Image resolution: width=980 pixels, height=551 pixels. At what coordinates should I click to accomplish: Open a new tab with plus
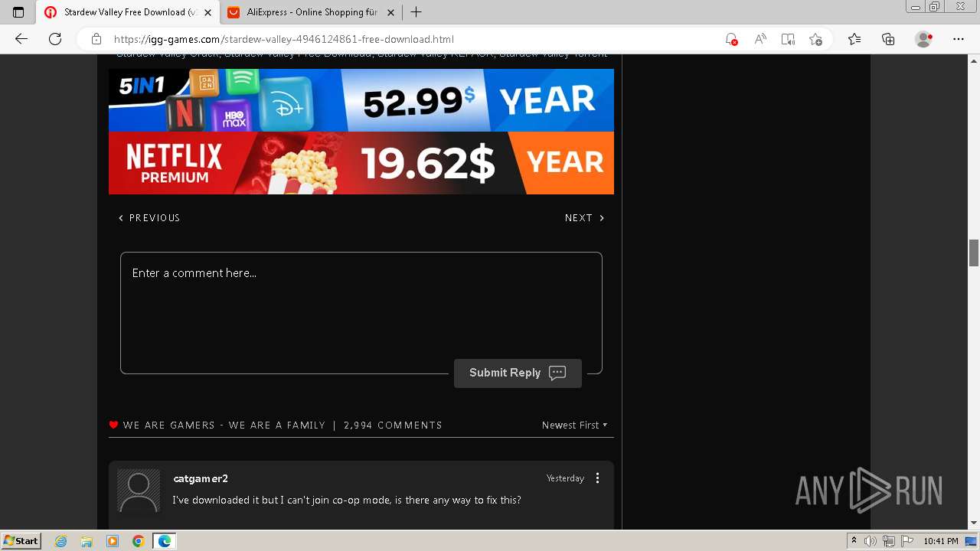pyautogui.click(x=416, y=12)
